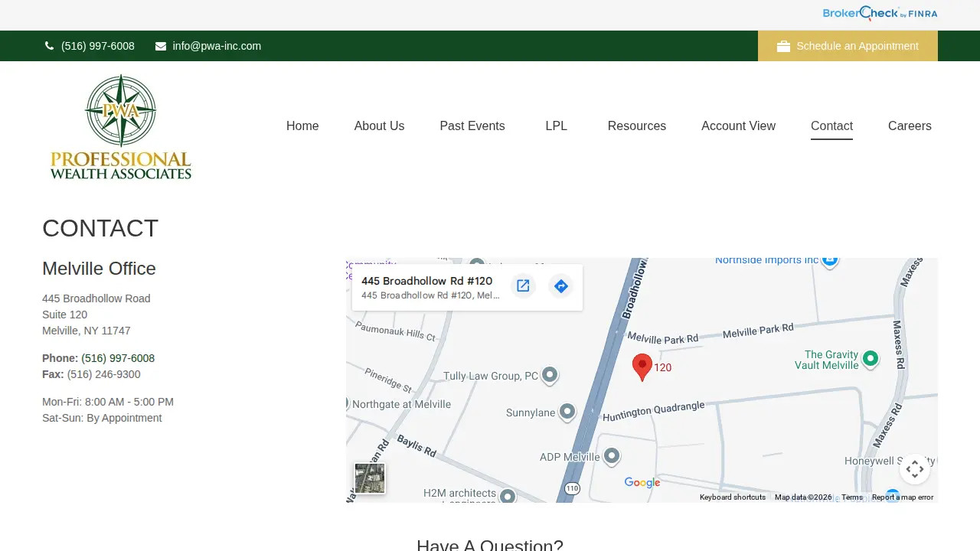The image size is (980, 551).
Task: Click Schedule an Appointment button
Action: click(848, 46)
